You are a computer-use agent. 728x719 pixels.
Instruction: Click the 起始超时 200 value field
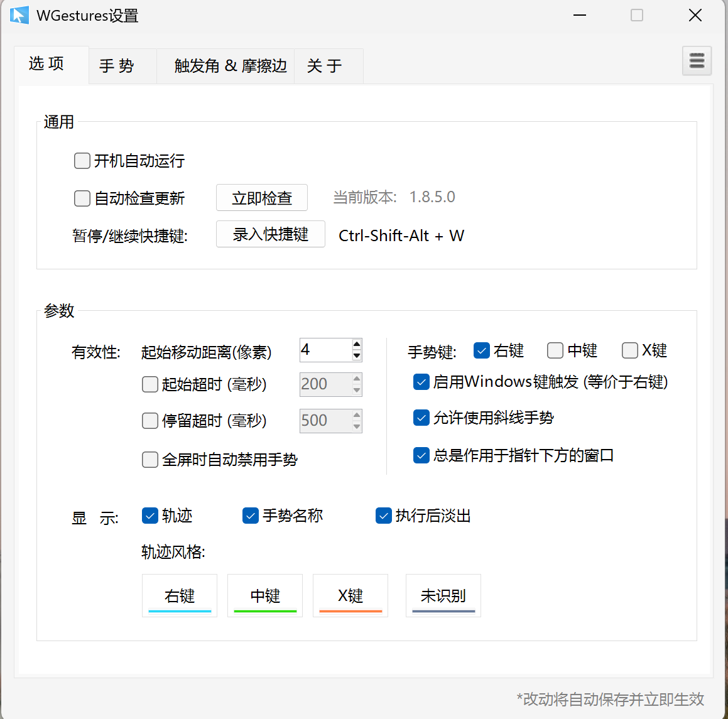click(326, 384)
